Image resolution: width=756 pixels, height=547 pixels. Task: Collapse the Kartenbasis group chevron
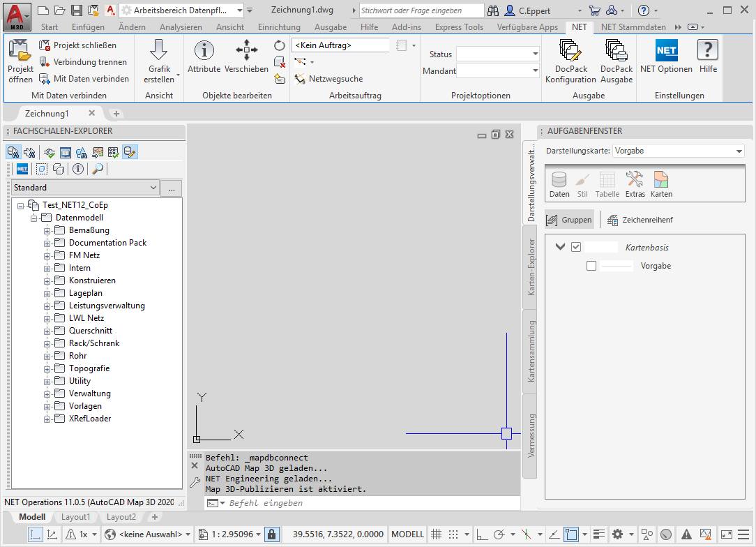pyautogui.click(x=560, y=247)
